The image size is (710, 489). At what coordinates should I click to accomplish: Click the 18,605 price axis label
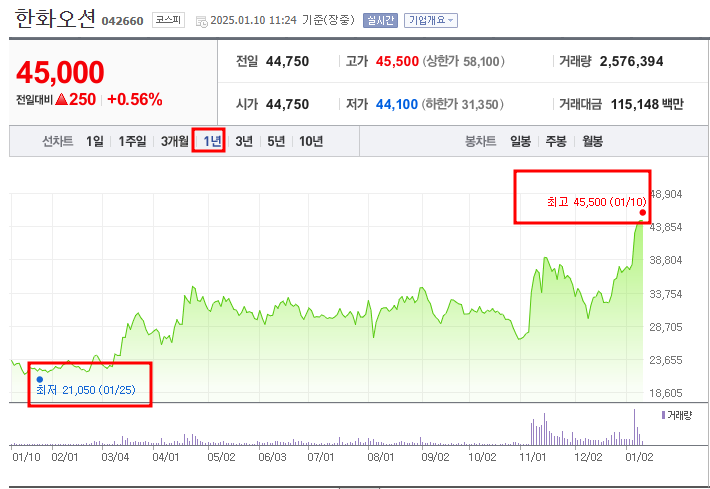coord(666,393)
